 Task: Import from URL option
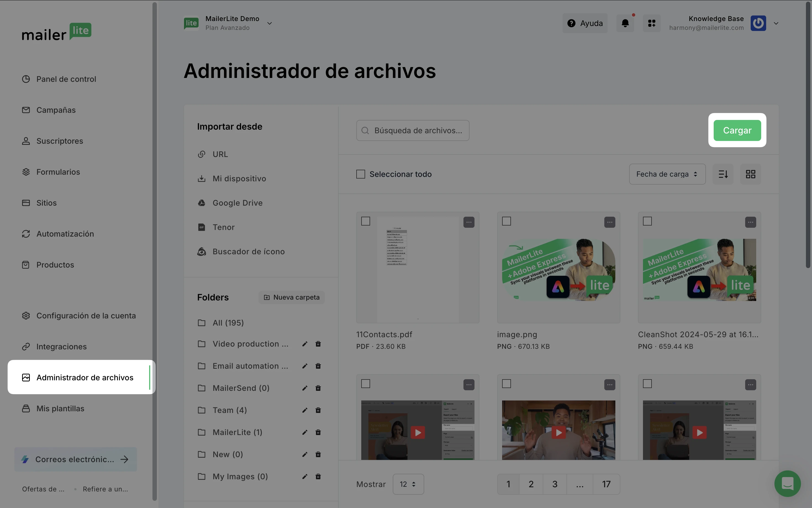213,154
